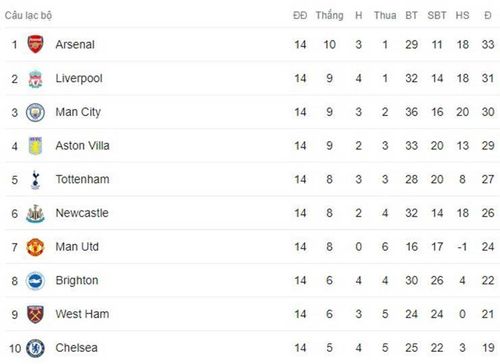Open the Arsenal team name link
The width and height of the screenshot is (500, 364).
pyautogui.click(x=75, y=44)
